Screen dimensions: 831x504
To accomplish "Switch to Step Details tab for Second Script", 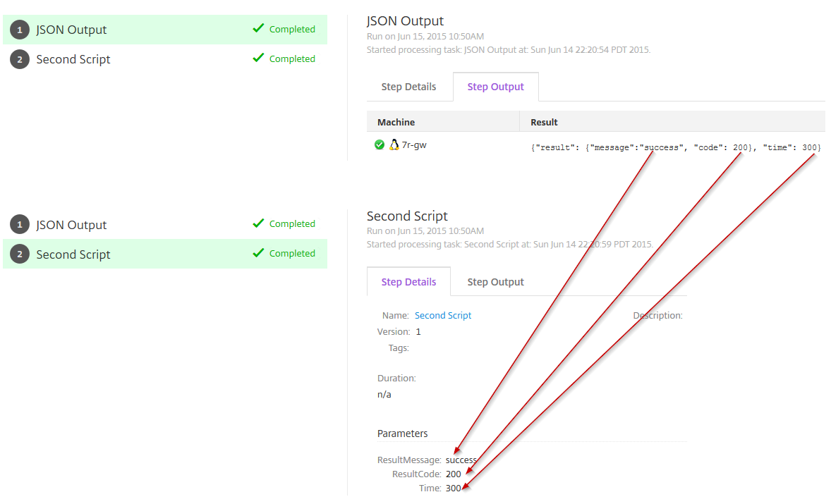I will pos(408,282).
